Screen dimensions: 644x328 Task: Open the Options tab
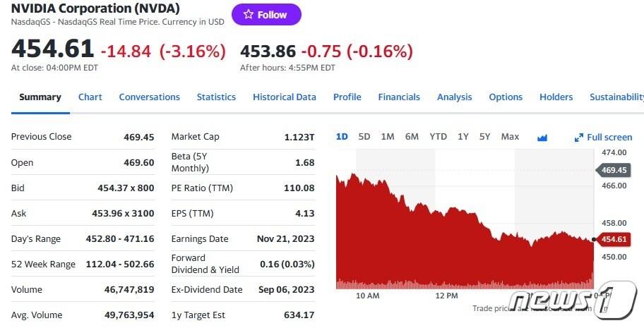coord(506,97)
